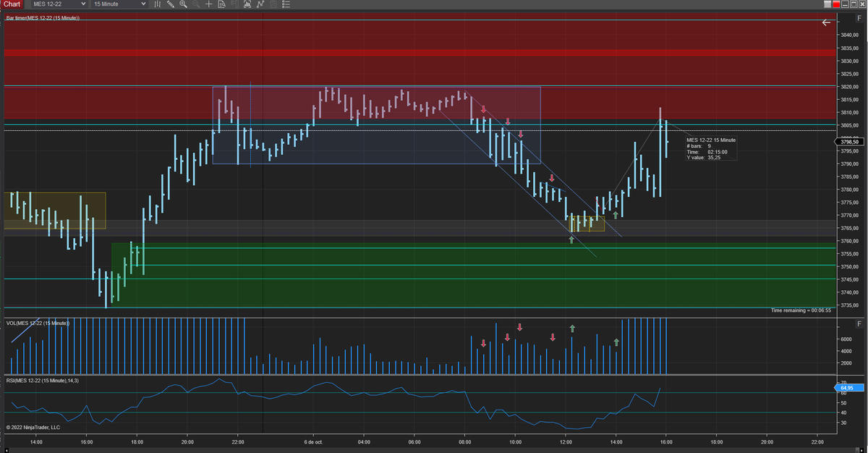Open the bar type selector icon
Image resolution: width=868 pixels, height=453 pixels.
[158, 4]
